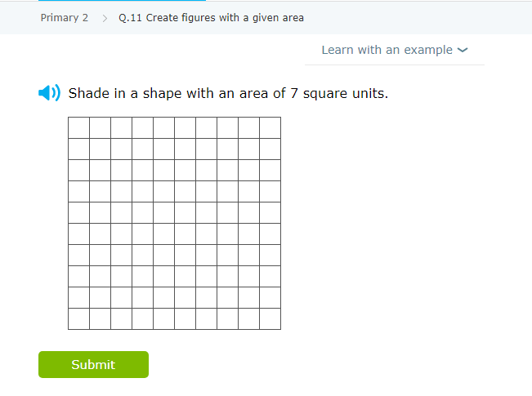Viewport: 532px width, 396px height.
Task: Shade the fifth square in the top row
Action: (163, 127)
